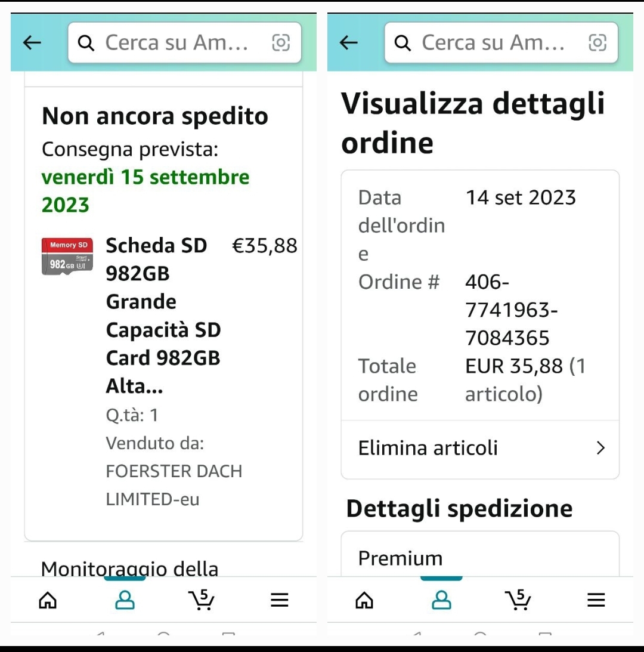Open camera search on the 'Non ancora spedito' screen
644x652 pixels.
point(281,42)
